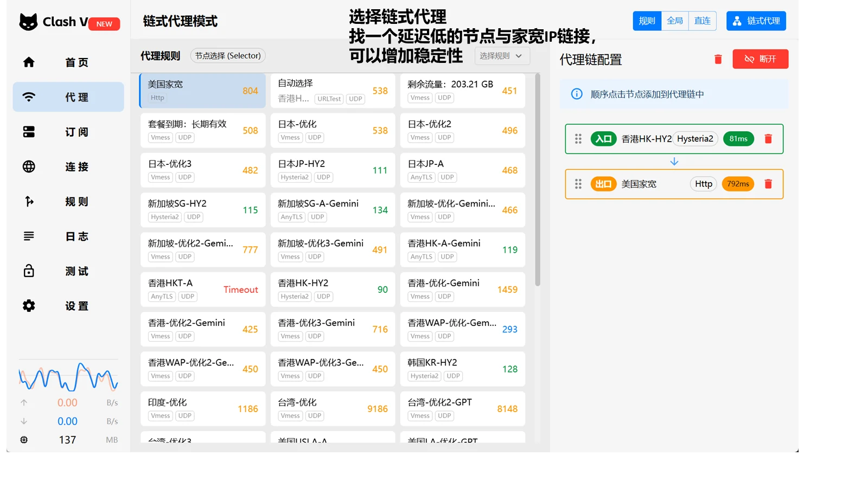Select 香港HK-HY2 node with 90 latency
This screenshot has height=488, width=868.
point(333,289)
